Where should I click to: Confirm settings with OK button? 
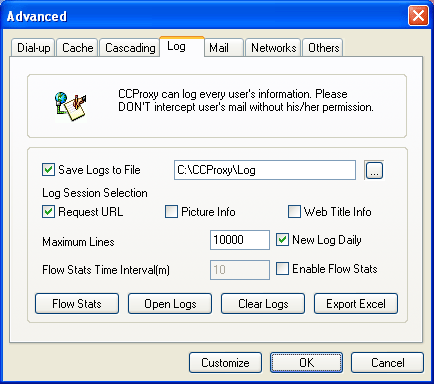coord(306,363)
